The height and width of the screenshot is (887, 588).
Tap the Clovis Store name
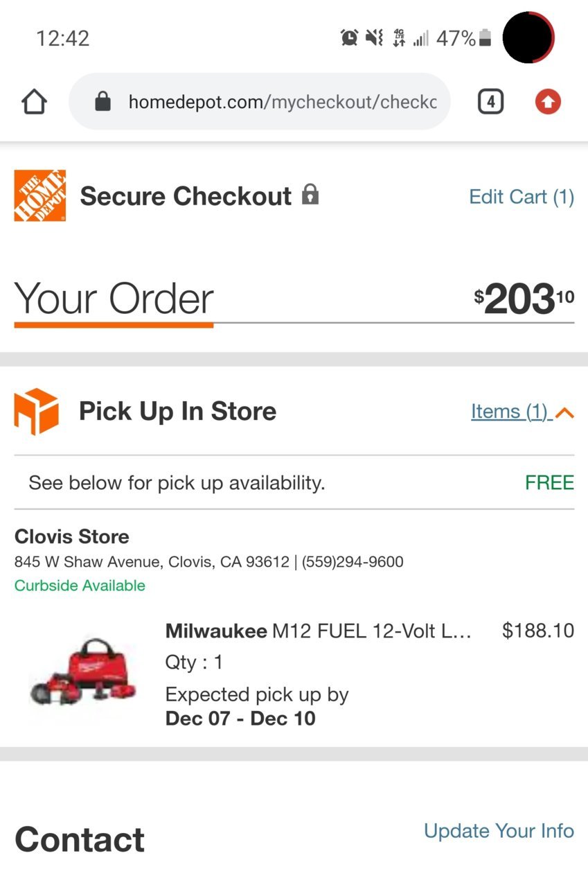click(71, 537)
